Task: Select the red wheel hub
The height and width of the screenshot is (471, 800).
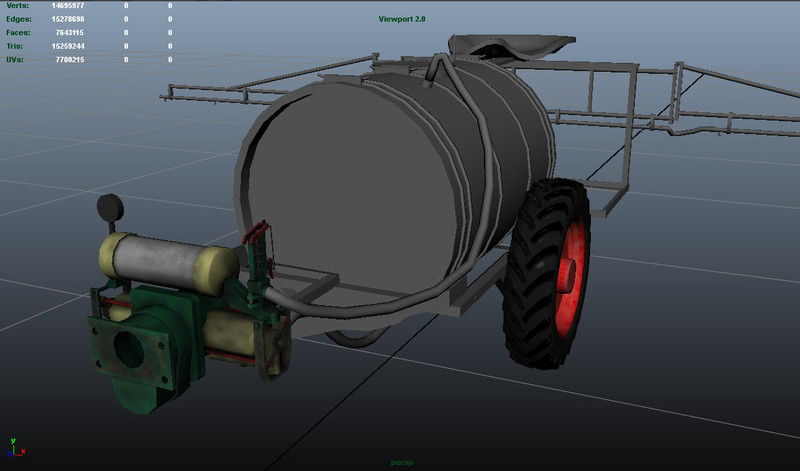Action: (x=572, y=271)
